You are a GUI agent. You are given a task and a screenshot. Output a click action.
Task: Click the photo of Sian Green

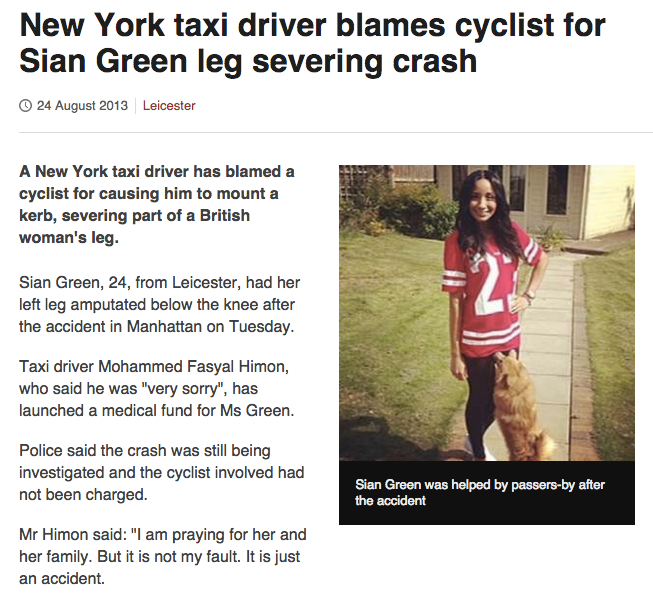pyautogui.click(x=486, y=313)
